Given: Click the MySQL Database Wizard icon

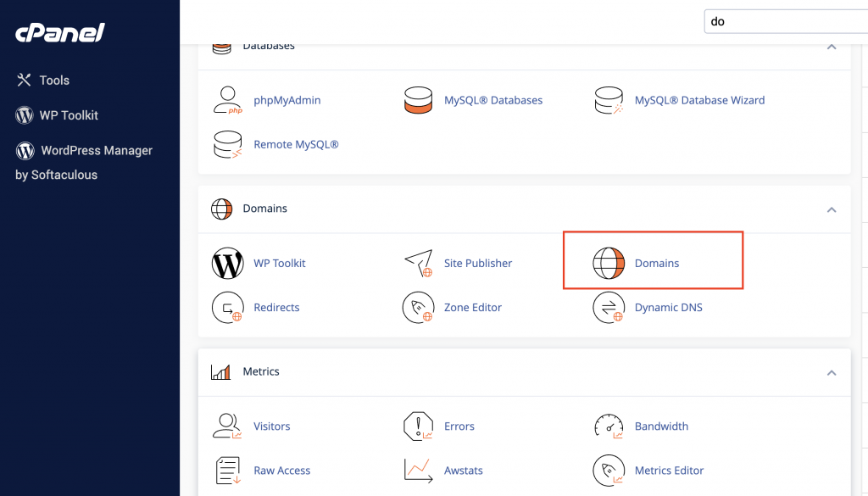Looking at the screenshot, I should pyautogui.click(x=609, y=100).
